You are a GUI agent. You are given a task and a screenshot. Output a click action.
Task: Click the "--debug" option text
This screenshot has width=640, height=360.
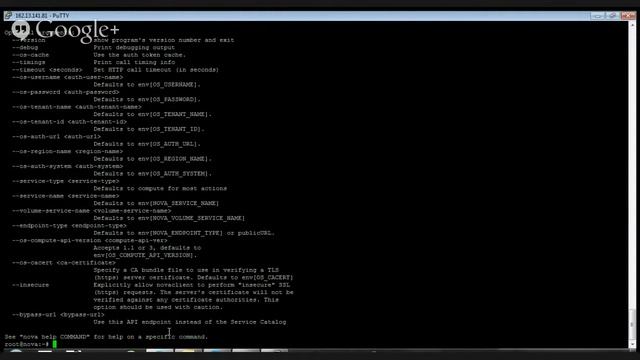(x=25, y=47)
